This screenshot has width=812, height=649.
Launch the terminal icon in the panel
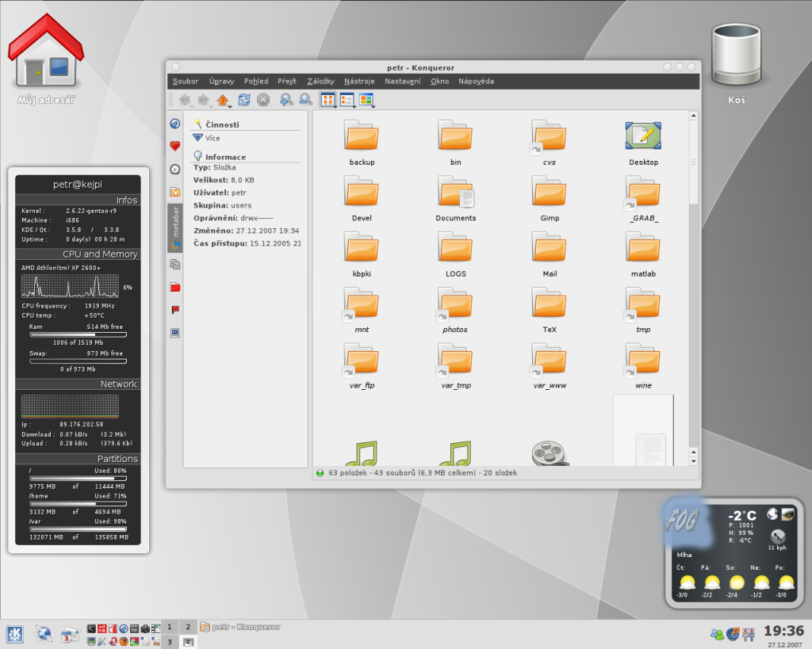91,629
